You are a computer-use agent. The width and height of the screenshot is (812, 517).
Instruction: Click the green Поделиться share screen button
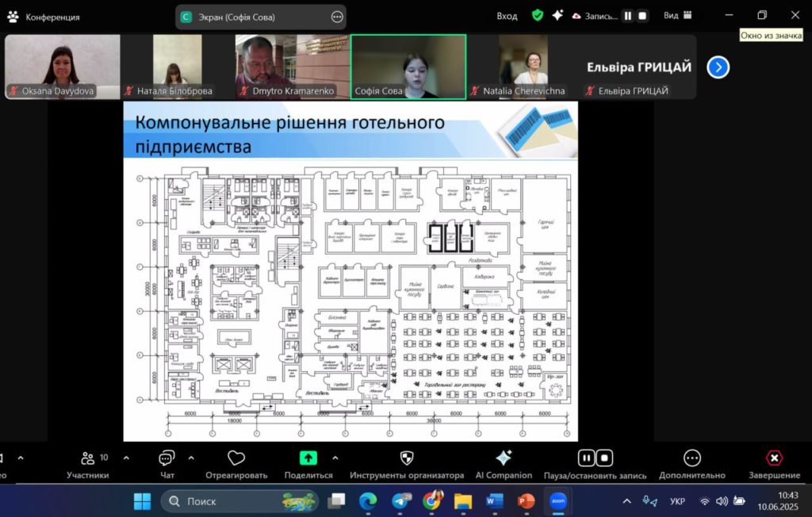tap(308, 458)
